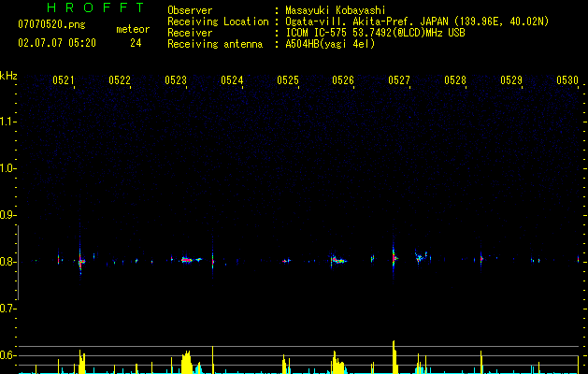This screenshot has height=374, width=588.
Task: Click the meteor echo near 0526
Action: click(x=338, y=260)
